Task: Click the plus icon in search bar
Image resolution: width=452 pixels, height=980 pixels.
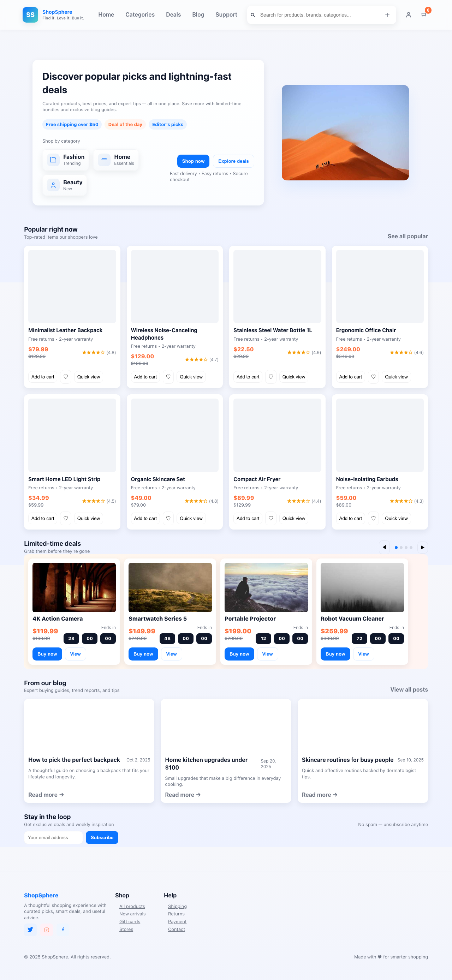Action: tap(387, 15)
